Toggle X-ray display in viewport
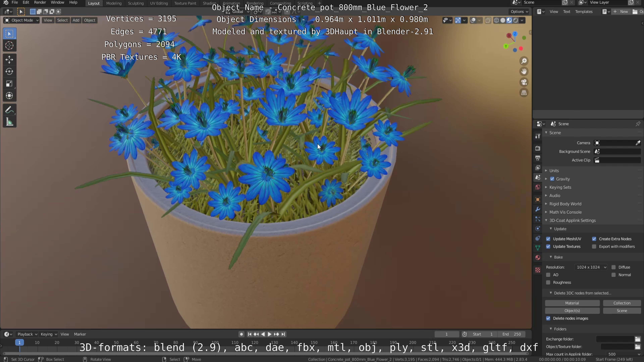This screenshot has height=362, width=644. coord(488,20)
